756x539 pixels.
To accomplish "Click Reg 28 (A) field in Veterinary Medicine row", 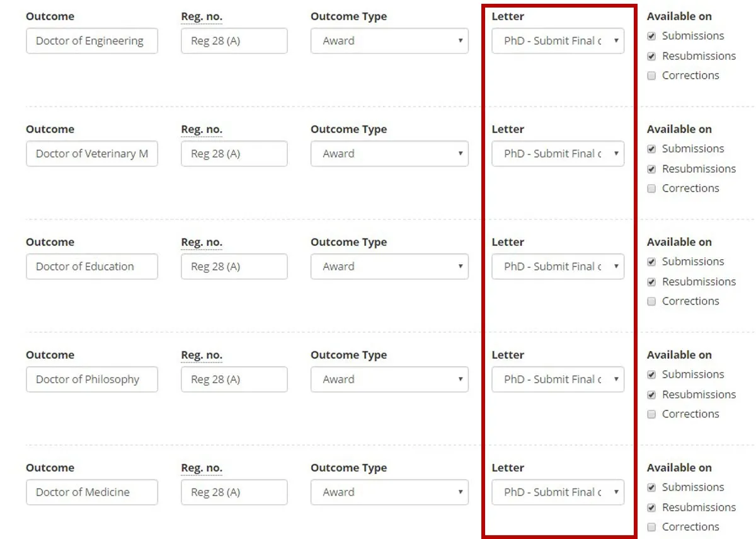I will click(x=234, y=153).
